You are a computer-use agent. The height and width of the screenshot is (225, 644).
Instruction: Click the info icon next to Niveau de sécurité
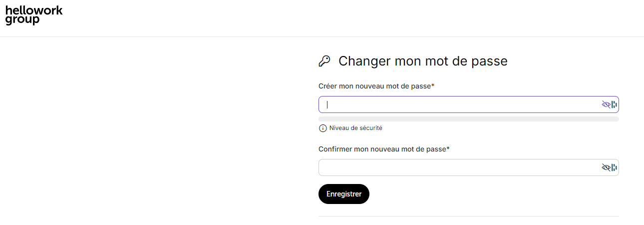tap(322, 128)
